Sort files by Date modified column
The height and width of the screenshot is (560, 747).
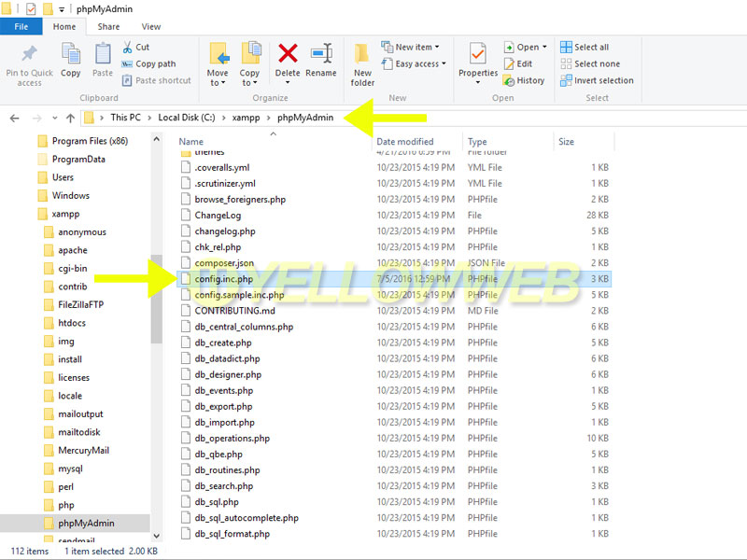click(405, 142)
